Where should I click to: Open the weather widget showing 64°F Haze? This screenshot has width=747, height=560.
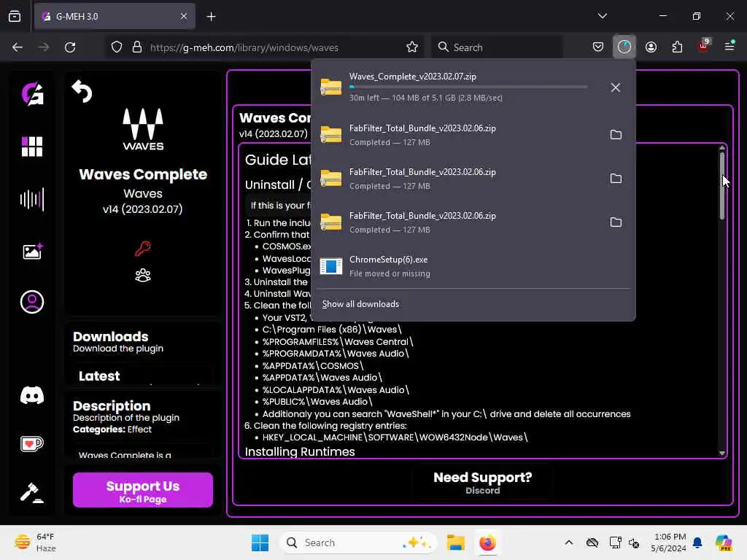[x=35, y=542]
